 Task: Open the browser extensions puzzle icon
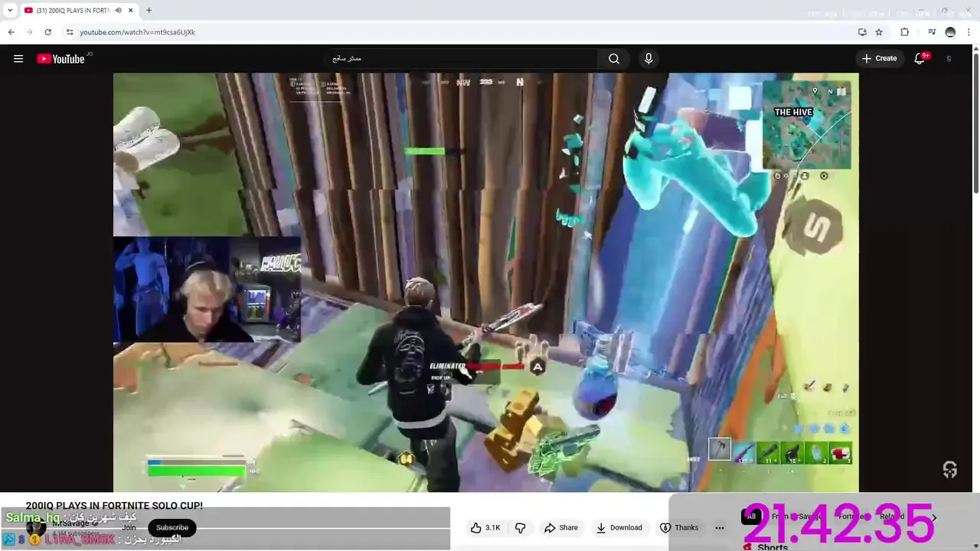point(904,32)
